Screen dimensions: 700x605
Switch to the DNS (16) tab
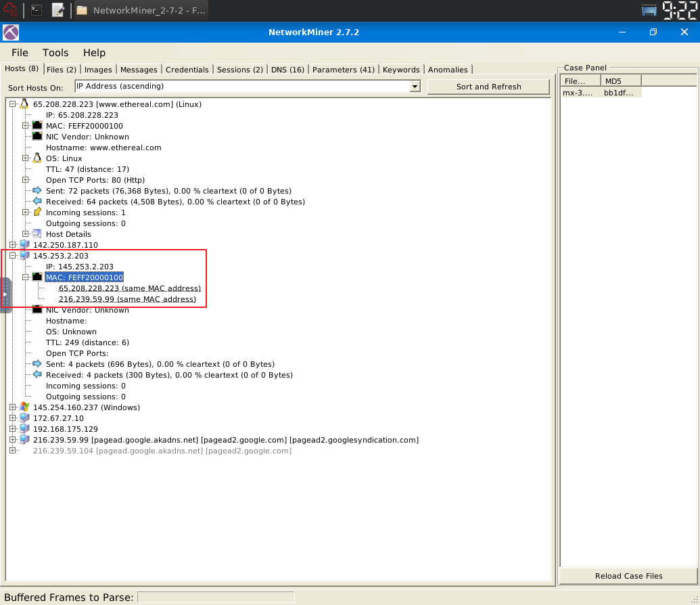pos(288,69)
